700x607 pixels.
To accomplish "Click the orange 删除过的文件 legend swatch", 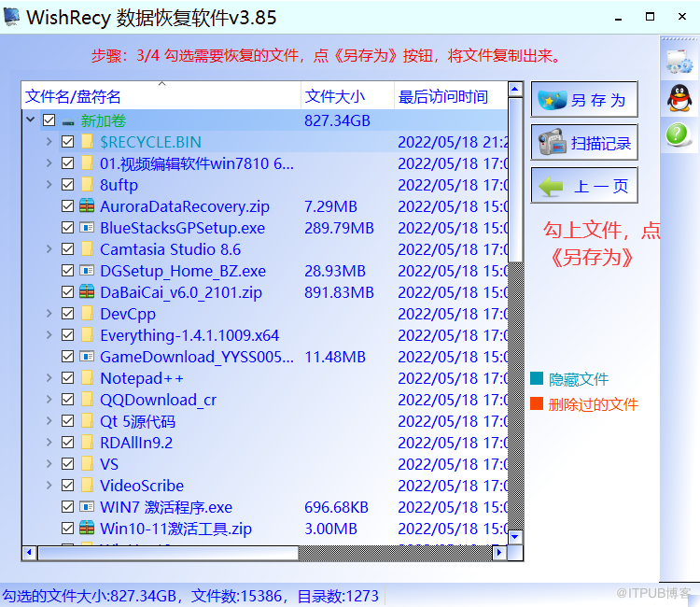I will tap(537, 403).
